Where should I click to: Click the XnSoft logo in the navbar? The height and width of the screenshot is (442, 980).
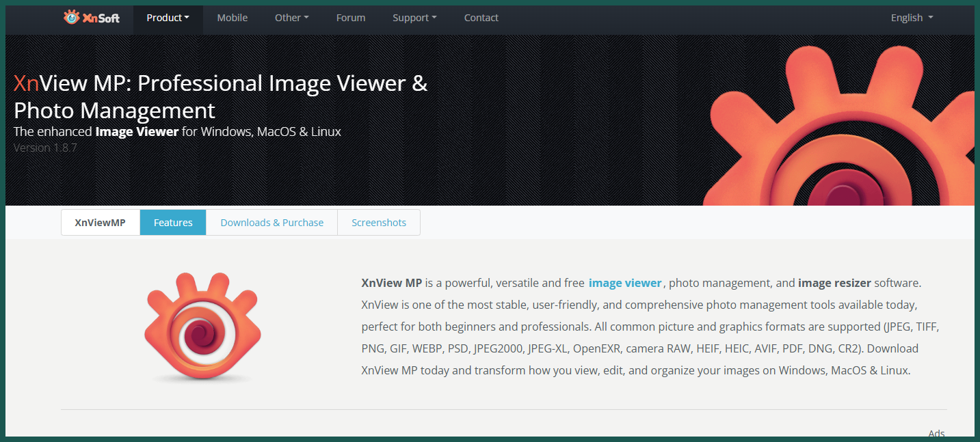pos(91,18)
